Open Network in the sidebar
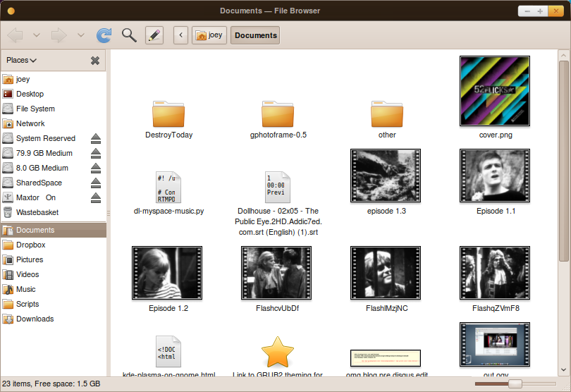This screenshot has width=571, height=392. [x=54, y=123]
